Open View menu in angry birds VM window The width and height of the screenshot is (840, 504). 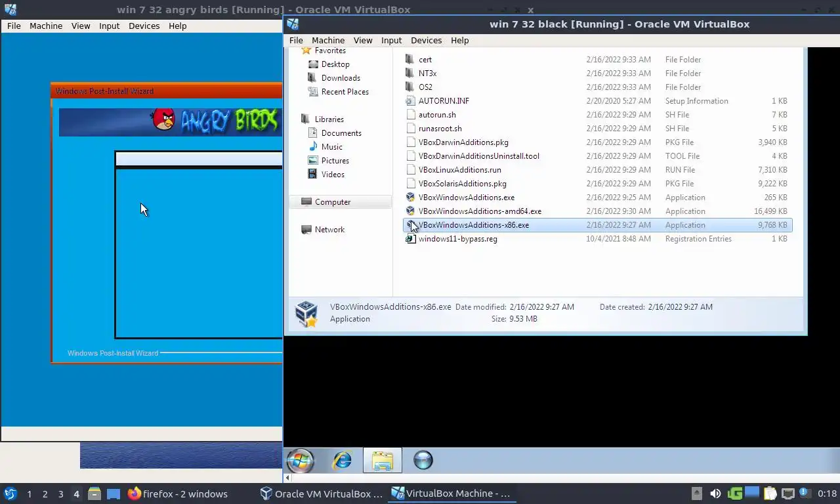[81, 26]
